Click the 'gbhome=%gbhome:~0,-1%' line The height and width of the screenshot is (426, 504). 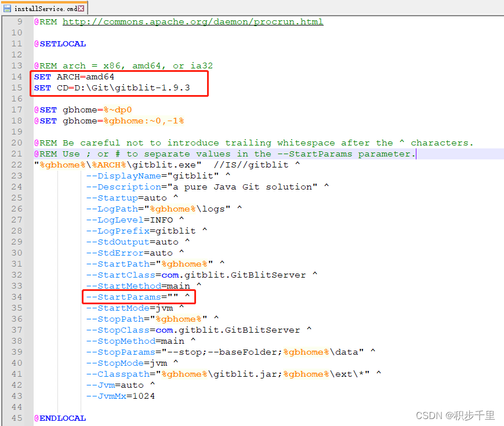pyautogui.click(x=109, y=121)
